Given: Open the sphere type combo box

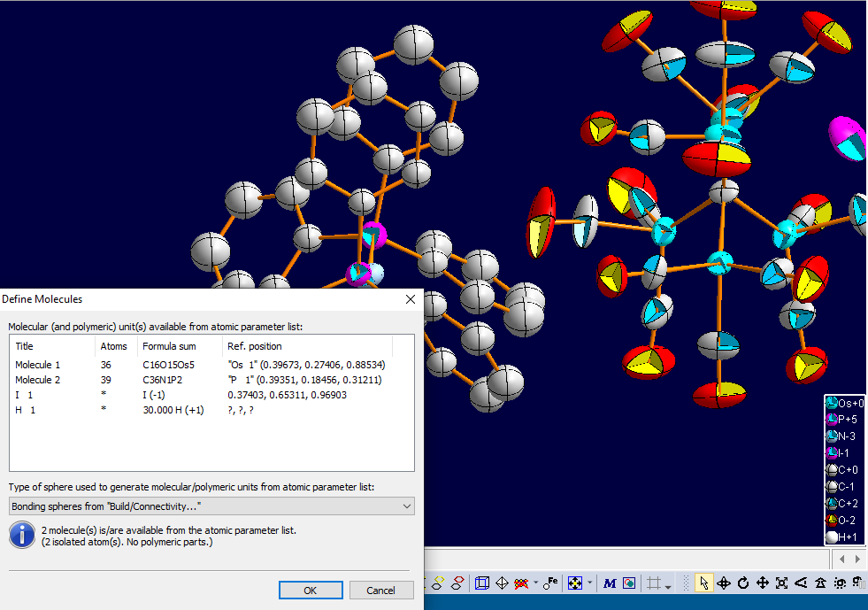Looking at the screenshot, I should pos(211,506).
